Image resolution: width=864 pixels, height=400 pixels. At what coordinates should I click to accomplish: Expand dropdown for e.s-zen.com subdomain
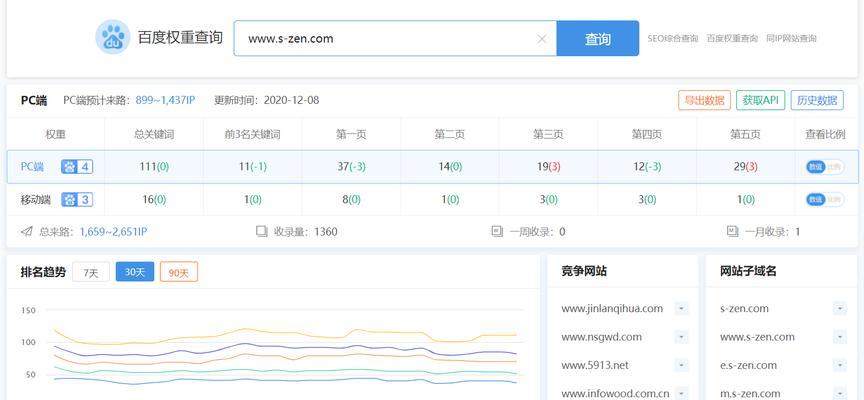(x=840, y=365)
